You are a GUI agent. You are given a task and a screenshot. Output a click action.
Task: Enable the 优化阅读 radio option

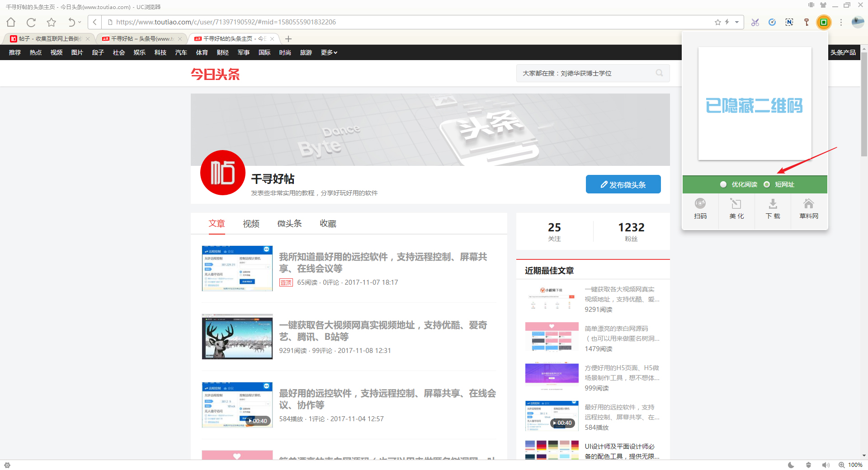click(724, 184)
